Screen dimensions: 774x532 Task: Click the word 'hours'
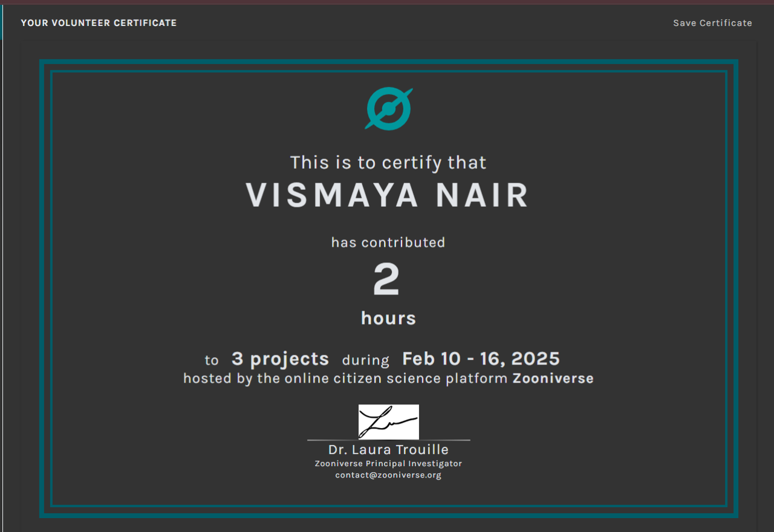(x=388, y=318)
